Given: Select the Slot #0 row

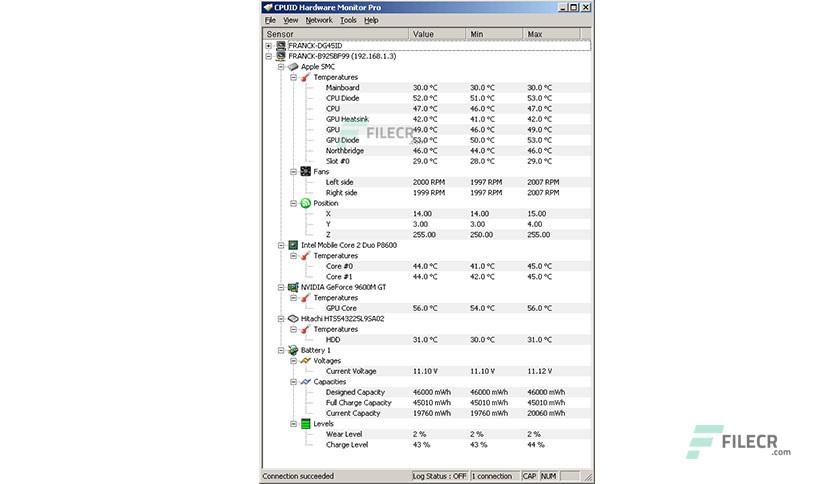Looking at the screenshot, I should [427, 161].
